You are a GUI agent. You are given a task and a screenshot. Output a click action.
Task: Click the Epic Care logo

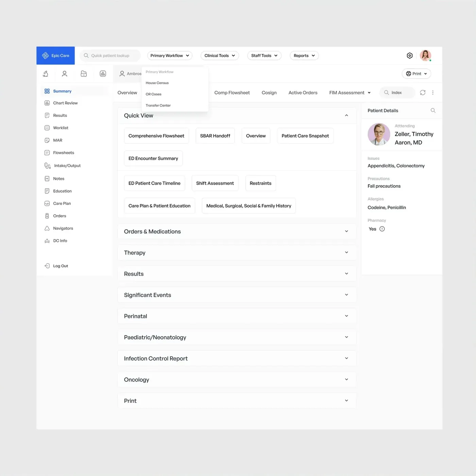56,55
